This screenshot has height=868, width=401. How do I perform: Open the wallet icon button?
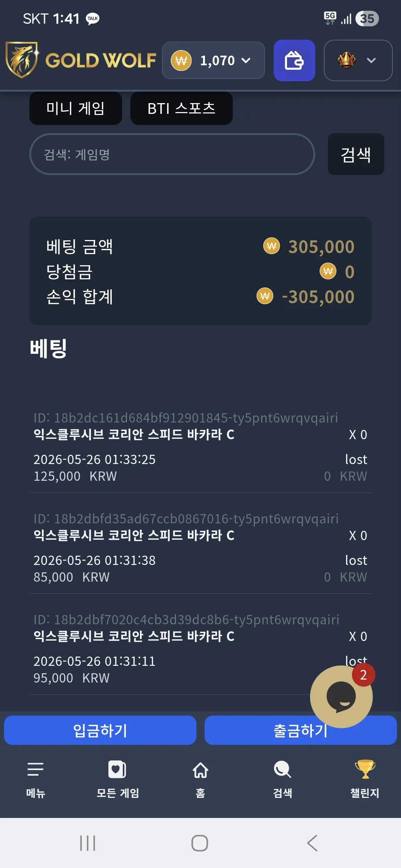[294, 60]
